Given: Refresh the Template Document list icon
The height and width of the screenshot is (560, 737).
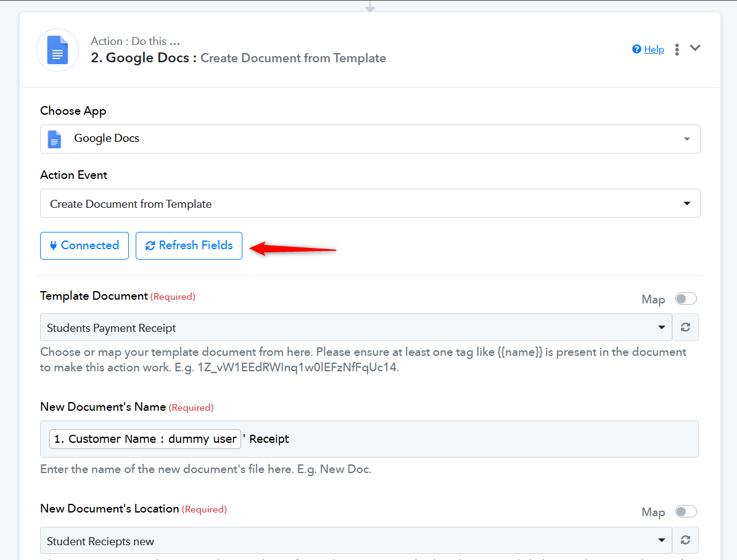Looking at the screenshot, I should coord(685,327).
